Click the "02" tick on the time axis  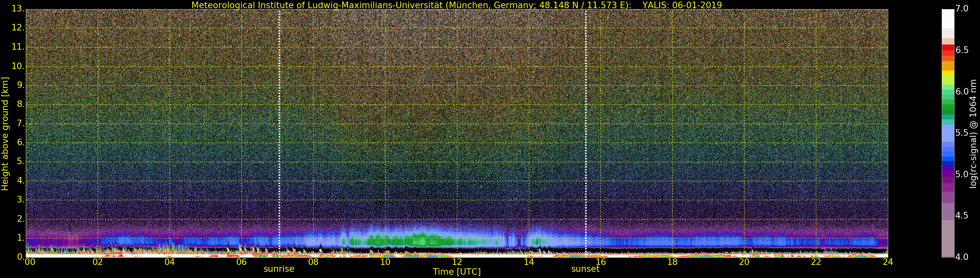coord(97,262)
